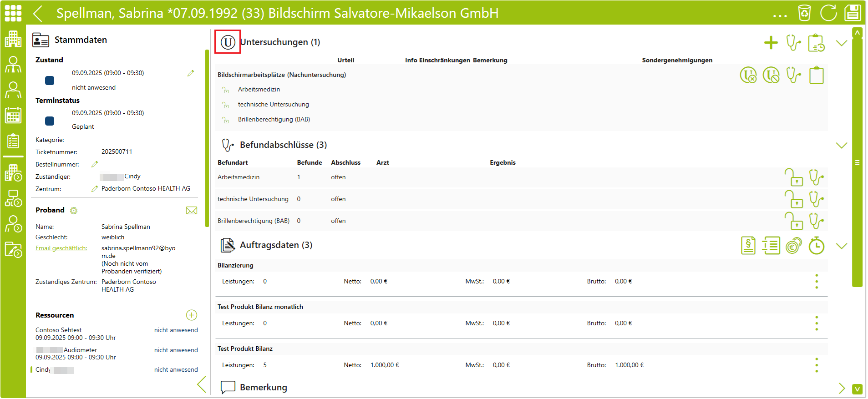Click the scroll-up arrow of the right scrollbar
The height and width of the screenshot is (399, 868).
pyautogui.click(x=857, y=33)
